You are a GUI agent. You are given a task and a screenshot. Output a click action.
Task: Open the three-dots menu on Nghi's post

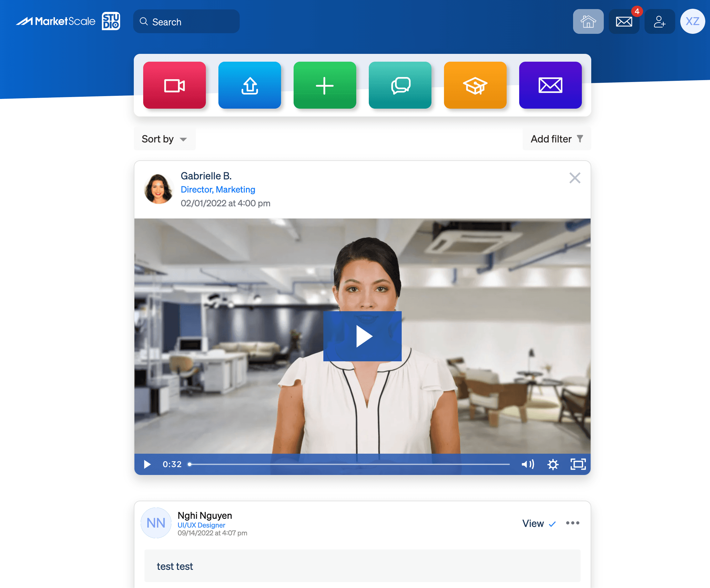(572, 523)
